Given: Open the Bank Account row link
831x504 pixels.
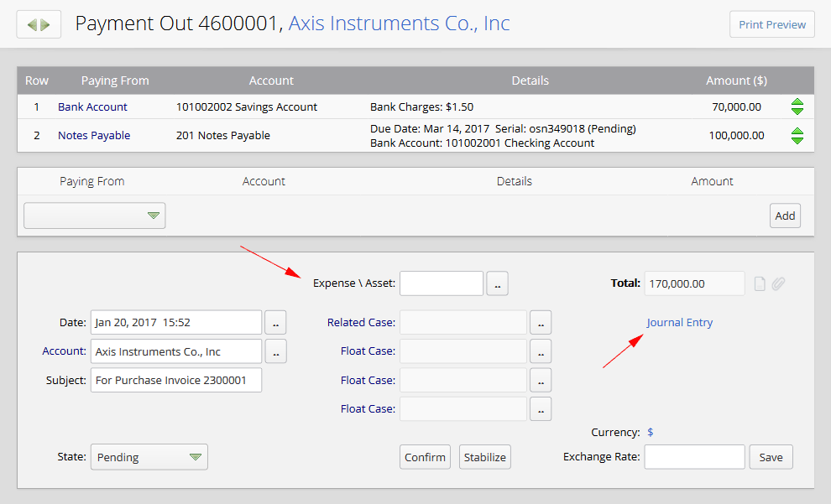Looking at the screenshot, I should pos(92,107).
